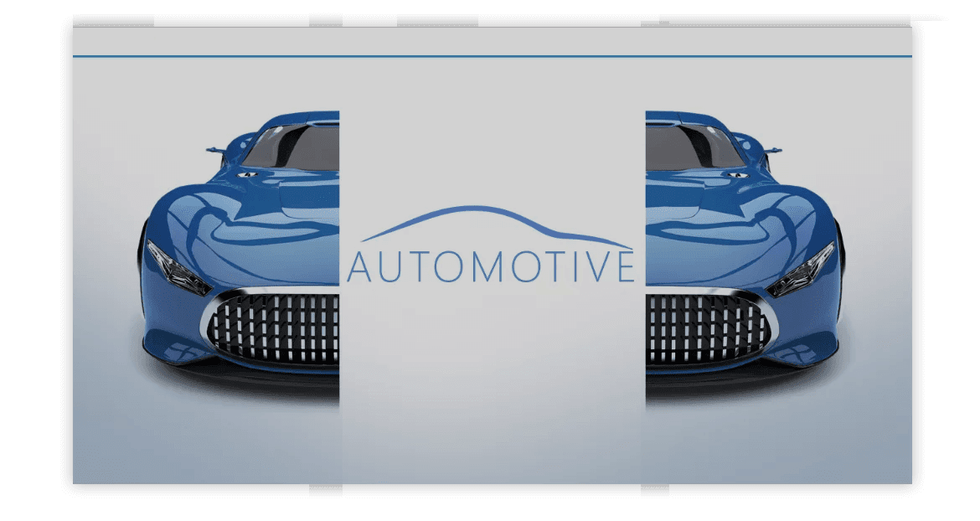
Task: Select the AUTOMOTIVE wordmark logo
Action: click(490, 267)
